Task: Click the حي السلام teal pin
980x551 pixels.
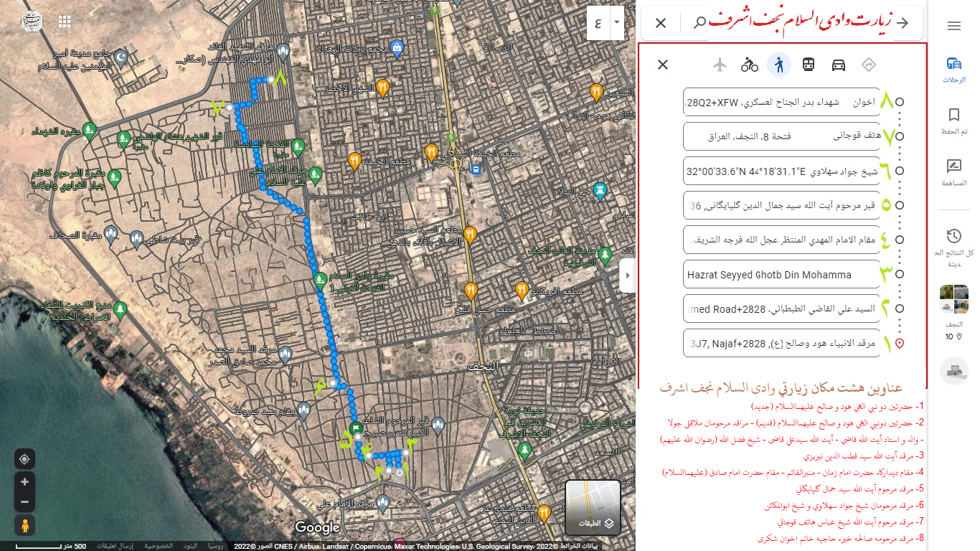Action: [601, 191]
